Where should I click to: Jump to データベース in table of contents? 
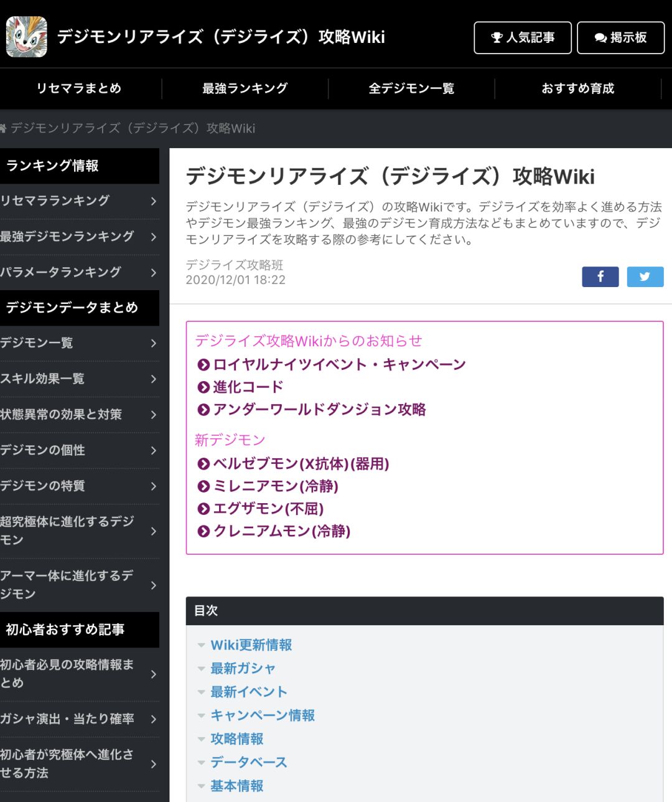(x=249, y=762)
